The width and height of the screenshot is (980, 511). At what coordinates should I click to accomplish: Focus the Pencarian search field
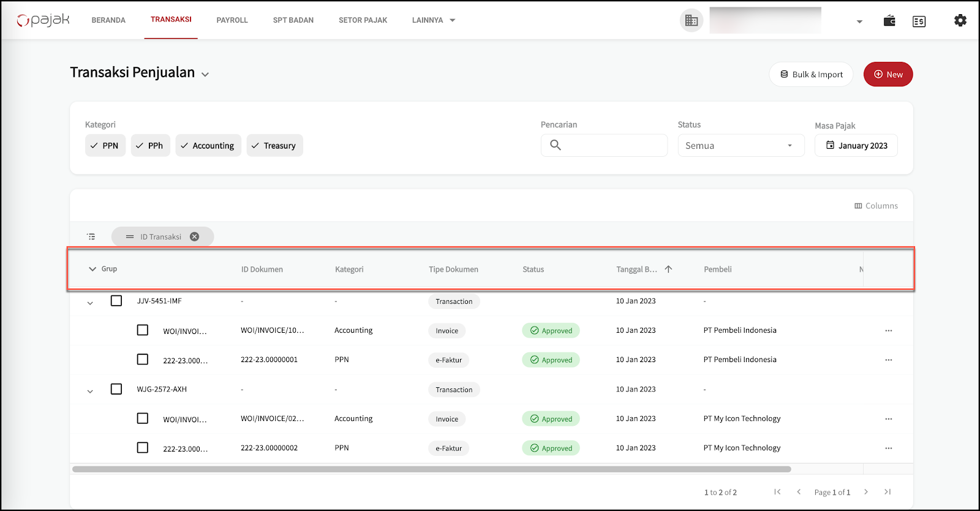click(604, 145)
